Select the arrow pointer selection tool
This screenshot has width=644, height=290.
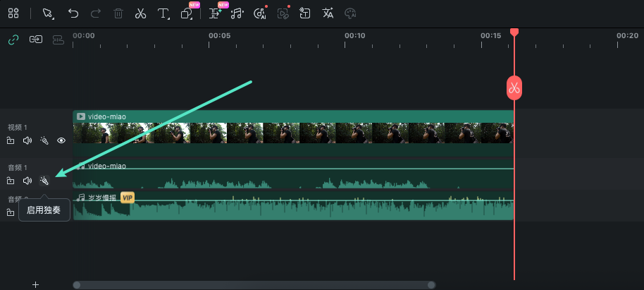48,13
